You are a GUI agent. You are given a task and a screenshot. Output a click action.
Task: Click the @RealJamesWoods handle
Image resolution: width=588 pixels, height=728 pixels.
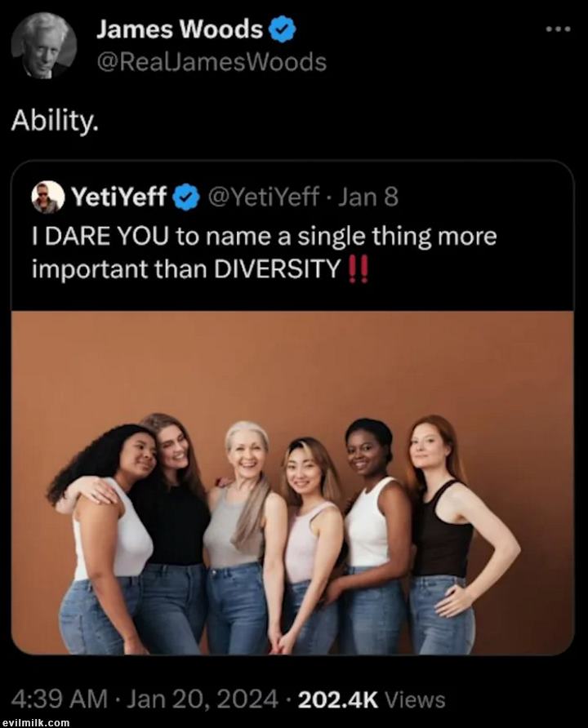(x=211, y=62)
